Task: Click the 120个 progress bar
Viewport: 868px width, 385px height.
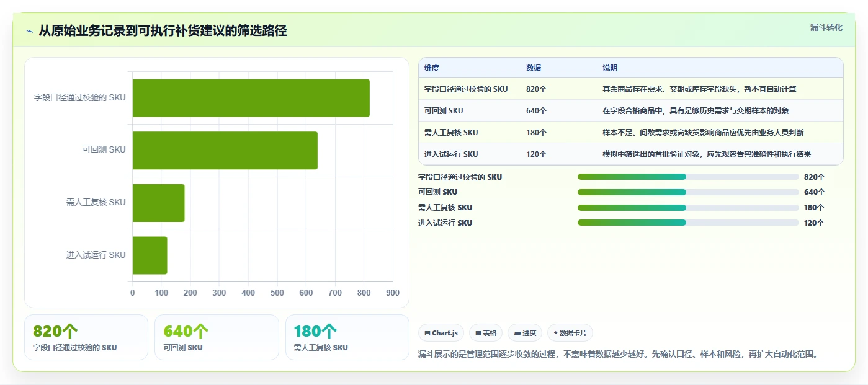Action: pyautogui.click(x=688, y=223)
